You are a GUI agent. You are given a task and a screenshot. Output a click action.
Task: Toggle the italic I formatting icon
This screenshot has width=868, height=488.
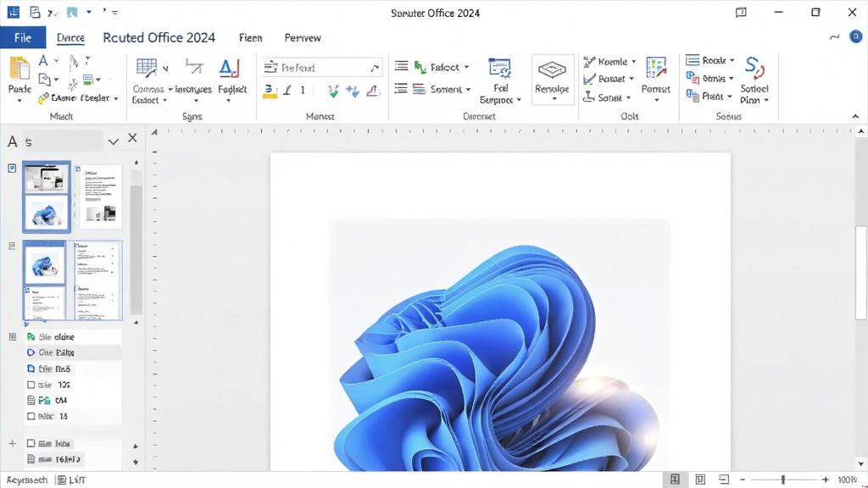287,90
